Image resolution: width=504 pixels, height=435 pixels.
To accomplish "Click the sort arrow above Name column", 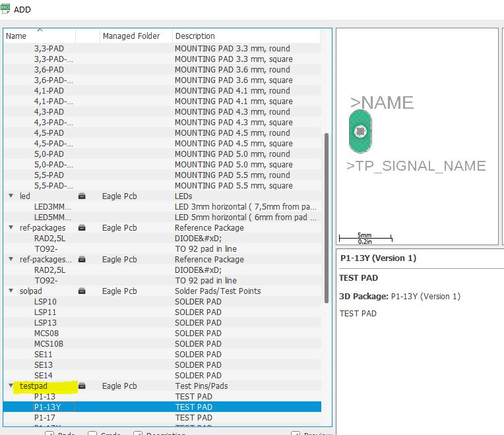I will pos(40,30).
